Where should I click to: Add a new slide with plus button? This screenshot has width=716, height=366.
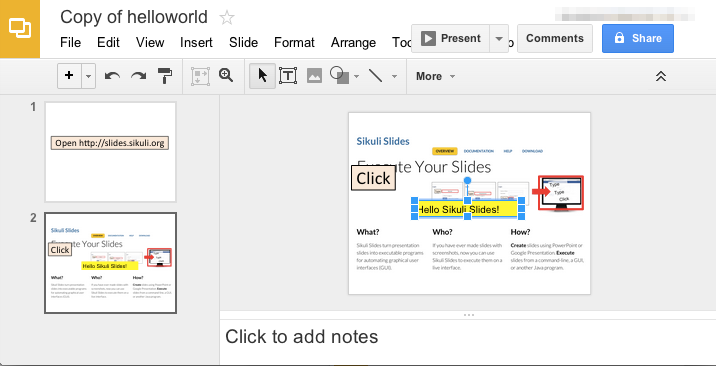pos(69,76)
